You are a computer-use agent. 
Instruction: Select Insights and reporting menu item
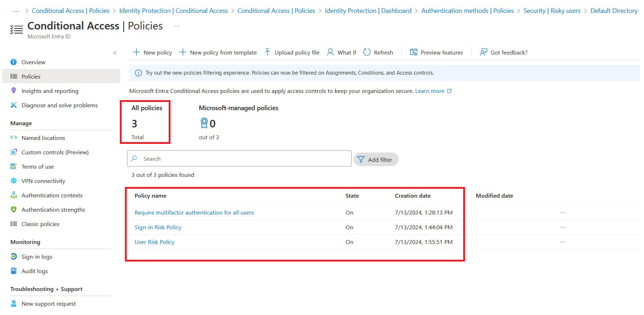coord(50,91)
